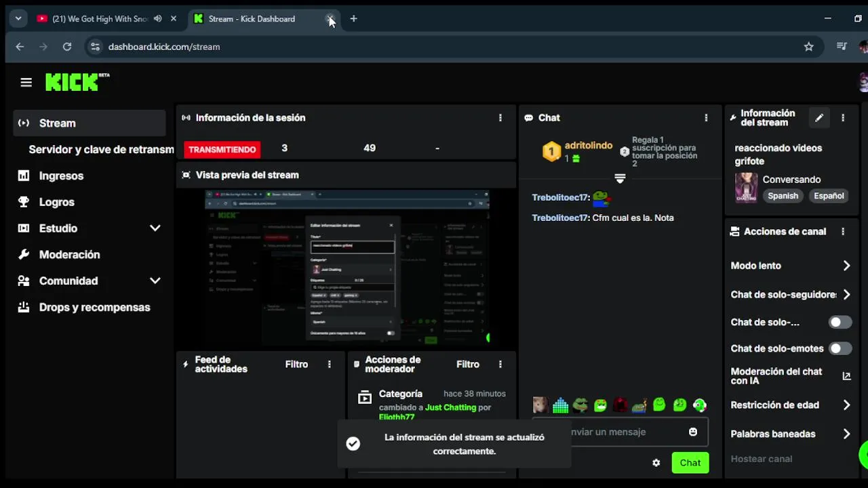Collapse the chat leaderboard arrow
The height and width of the screenshot is (488, 868).
[x=620, y=178]
